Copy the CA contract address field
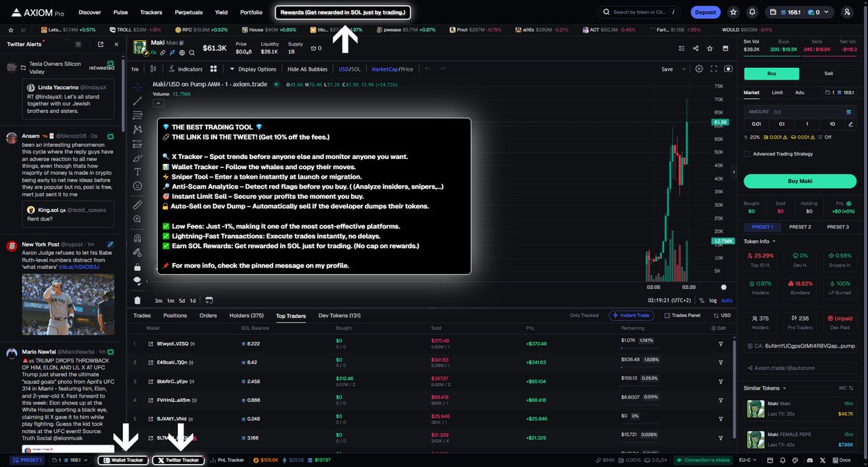This screenshot has height=467, width=868. [x=800, y=346]
